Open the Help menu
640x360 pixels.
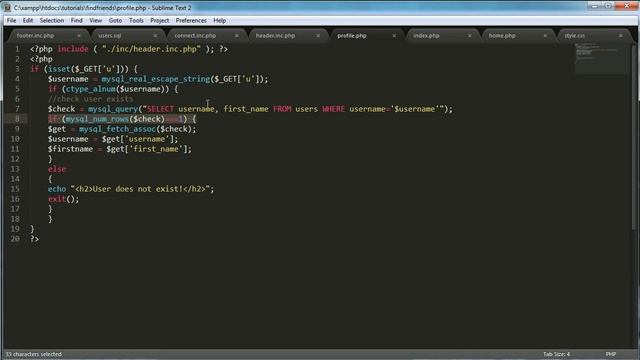click(x=220, y=20)
